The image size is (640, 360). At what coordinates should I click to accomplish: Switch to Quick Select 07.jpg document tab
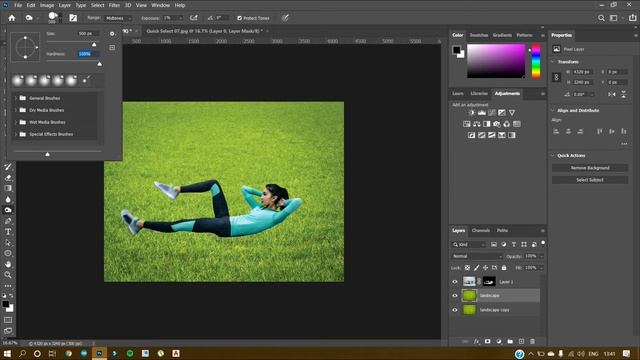pos(204,31)
